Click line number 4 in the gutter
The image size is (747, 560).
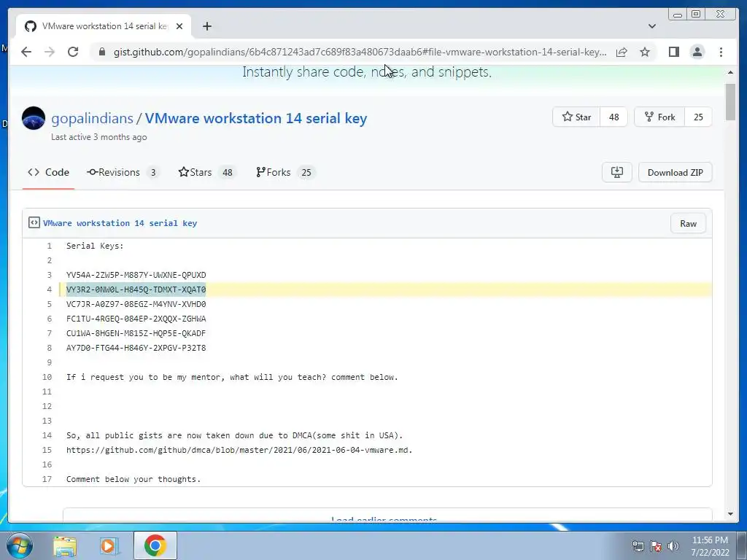click(49, 289)
